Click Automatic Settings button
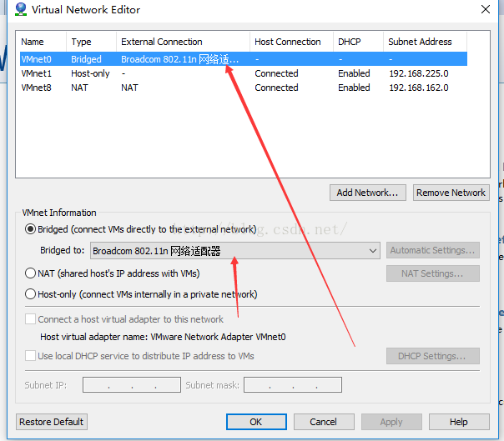This screenshot has height=441, width=504. [x=432, y=250]
